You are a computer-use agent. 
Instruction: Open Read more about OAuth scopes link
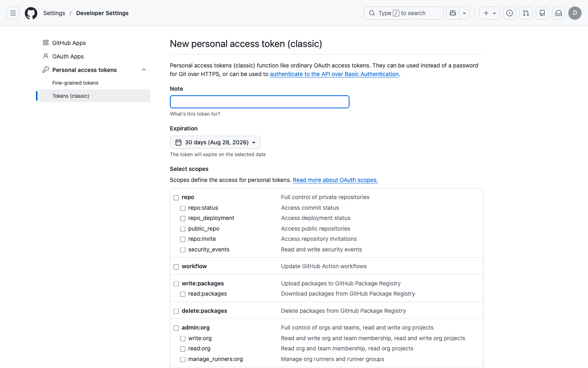[x=335, y=180]
